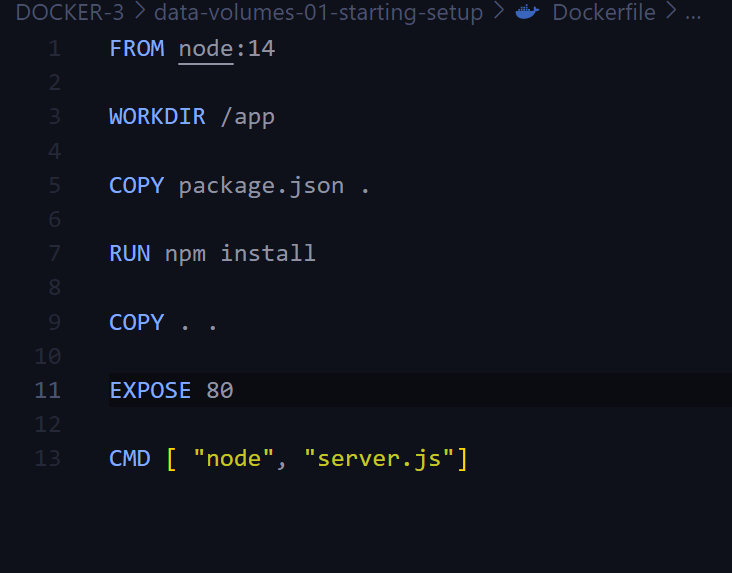This screenshot has width=732, height=573.
Task: Select the Dockerfile breadcrumb item
Action: pyautogui.click(x=604, y=12)
